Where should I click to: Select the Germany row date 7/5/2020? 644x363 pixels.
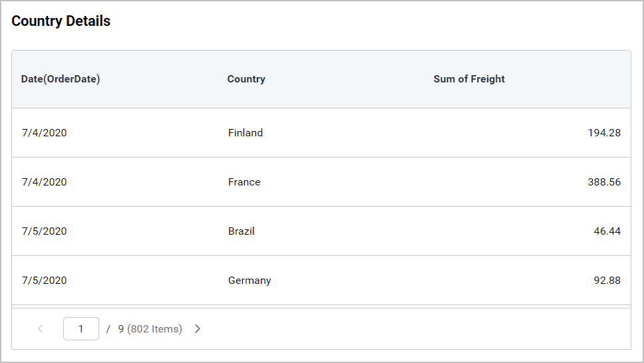point(44,281)
